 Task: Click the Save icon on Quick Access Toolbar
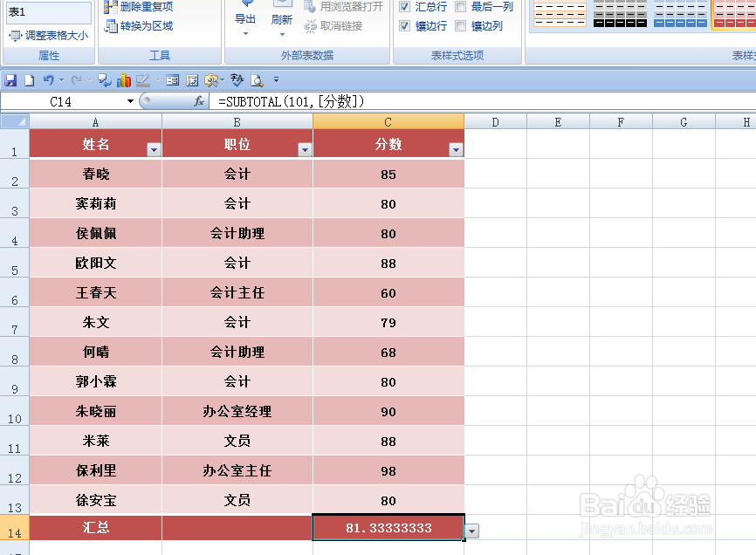tap(9, 79)
